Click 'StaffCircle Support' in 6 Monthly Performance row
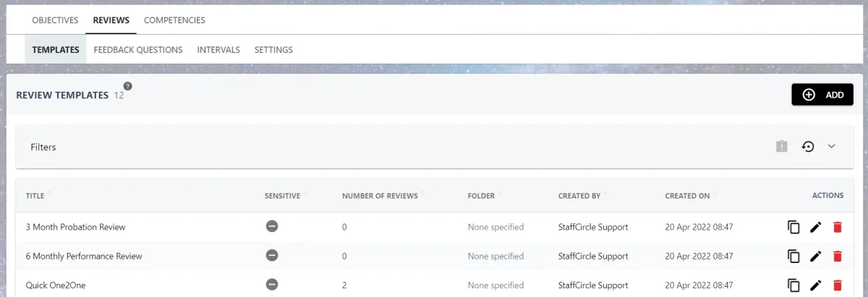The height and width of the screenshot is (297, 868). pyautogui.click(x=593, y=256)
